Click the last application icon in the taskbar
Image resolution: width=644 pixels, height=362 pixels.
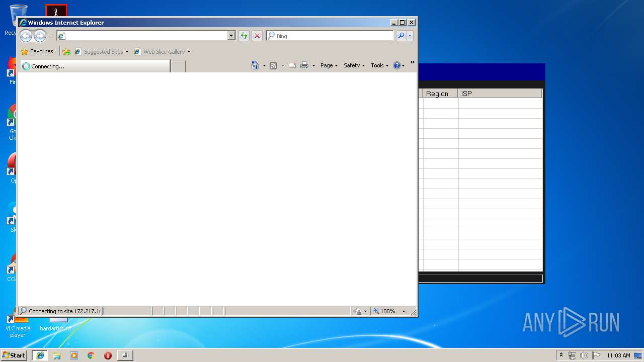[x=125, y=355]
